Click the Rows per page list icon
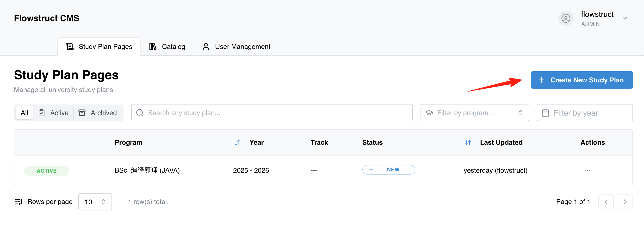Image resolution: width=644 pixels, height=248 pixels. [x=18, y=202]
